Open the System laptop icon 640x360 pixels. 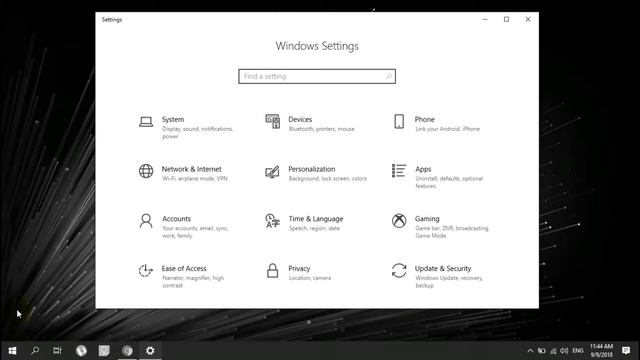tap(146, 122)
